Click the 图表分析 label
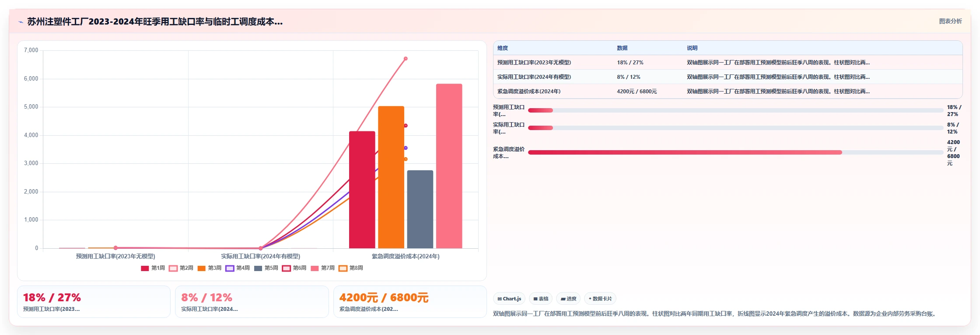Image resolution: width=980 pixels, height=335 pixels. pos(950,21)
